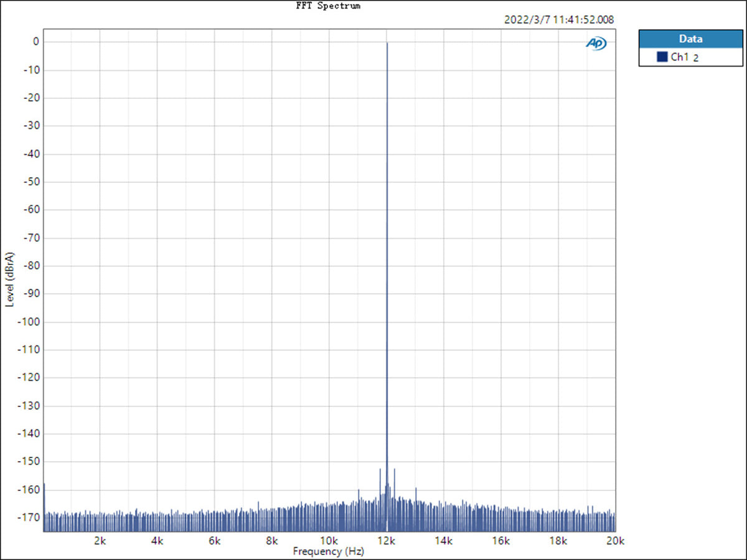Viewport: 747px width, 560px height.
Task: Click the low-frequency spike at the left edge
Action: 44,485
